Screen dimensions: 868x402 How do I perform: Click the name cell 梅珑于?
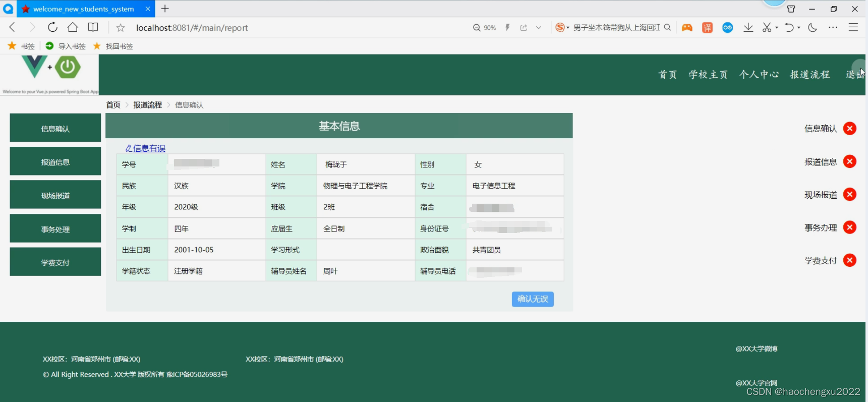(x=366, y=164)
